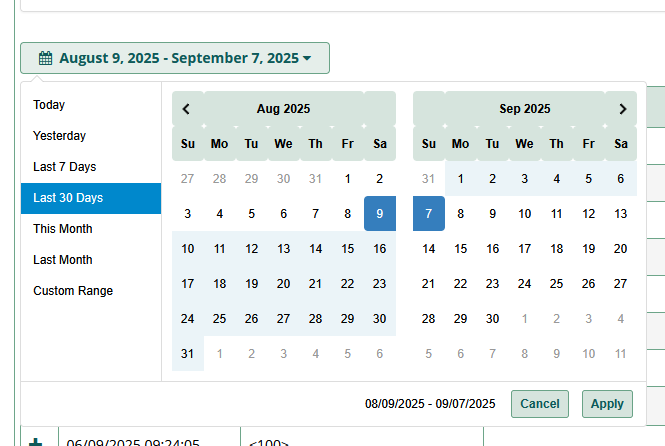
Task: Click August 31 in left calendar
Action: [188, 353]
